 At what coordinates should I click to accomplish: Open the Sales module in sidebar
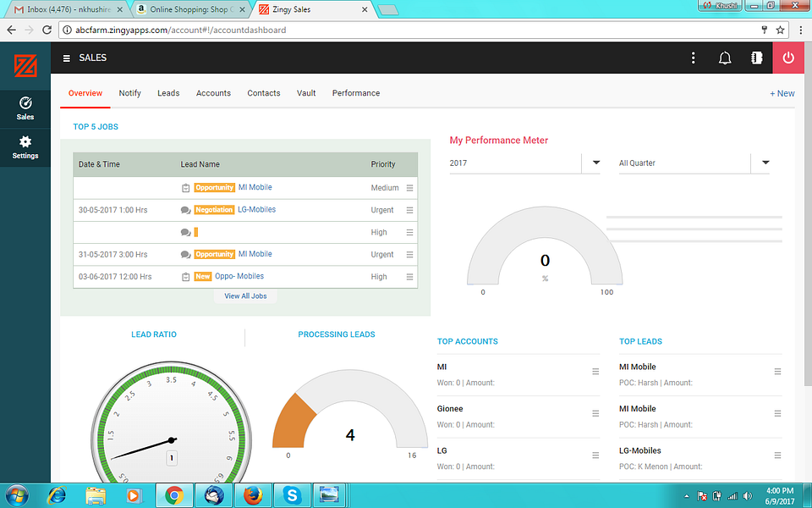(25, 109)
